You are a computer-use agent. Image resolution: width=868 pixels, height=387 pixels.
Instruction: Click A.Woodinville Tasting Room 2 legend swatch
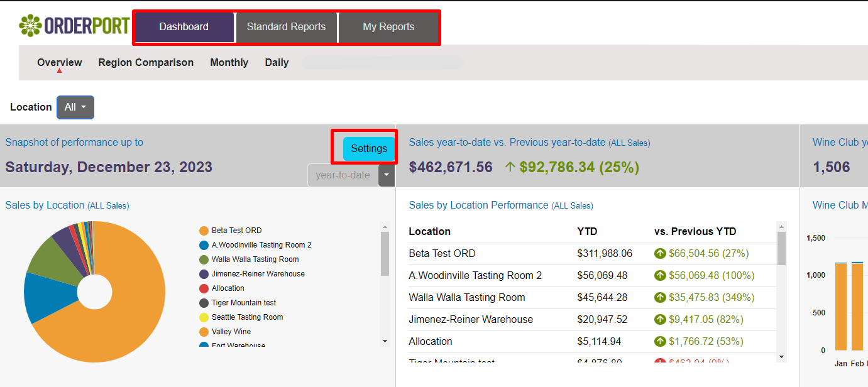(x=204, y=245)
